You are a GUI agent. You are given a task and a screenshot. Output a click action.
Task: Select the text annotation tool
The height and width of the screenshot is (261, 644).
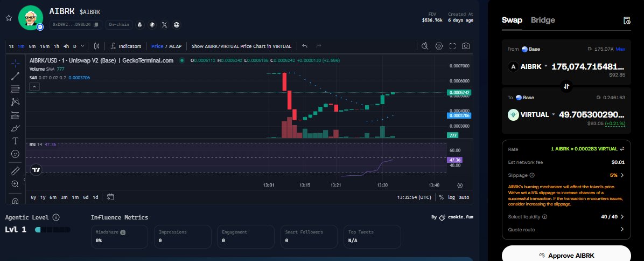(x=15, y=141)
